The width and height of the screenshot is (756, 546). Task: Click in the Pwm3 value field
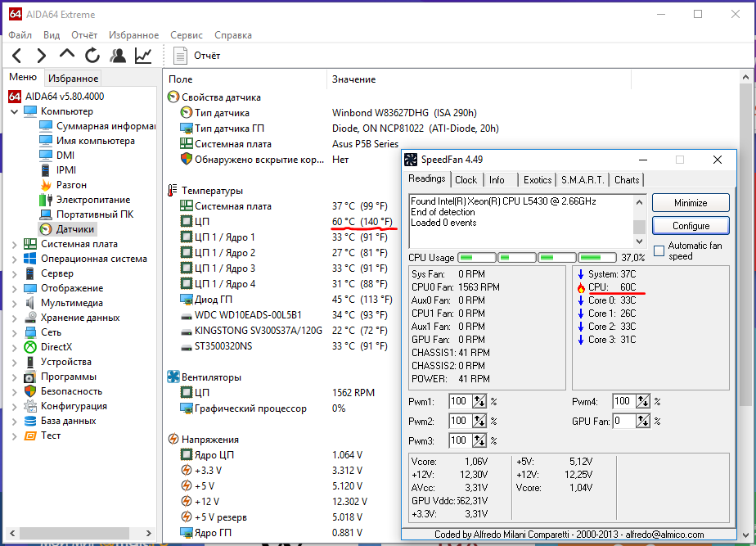click(x=461, y=441)
